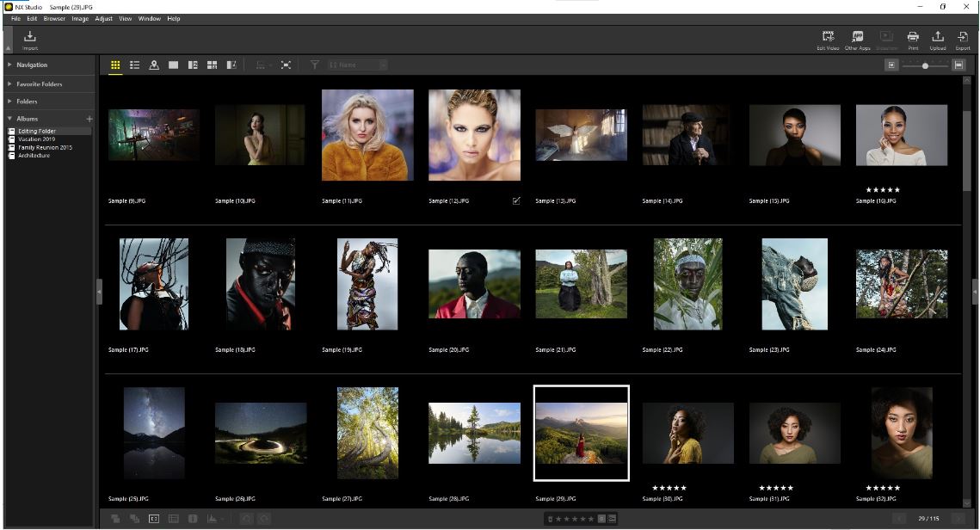
Task: Open the Upload option
Action: (938, 40)
